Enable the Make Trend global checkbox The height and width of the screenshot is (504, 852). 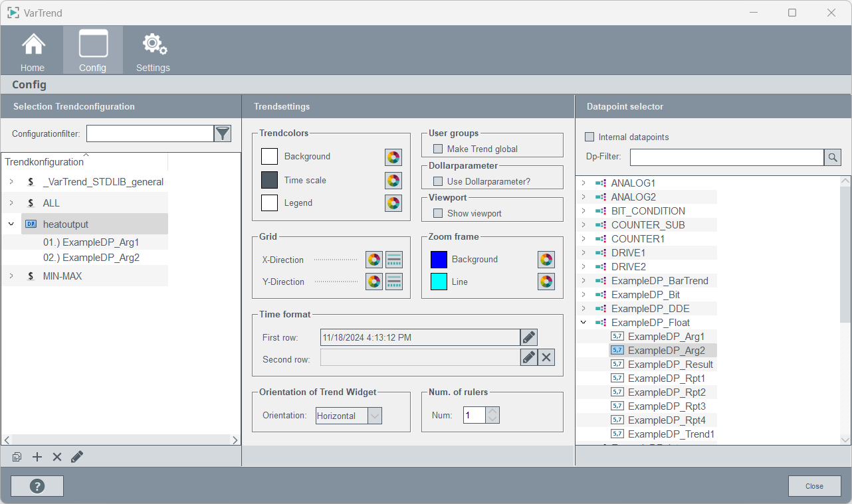click(x=438, y=149)
